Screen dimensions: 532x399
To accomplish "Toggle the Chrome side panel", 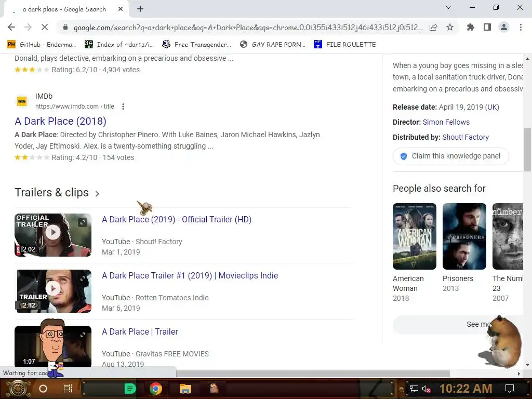I will pos(487,28).
